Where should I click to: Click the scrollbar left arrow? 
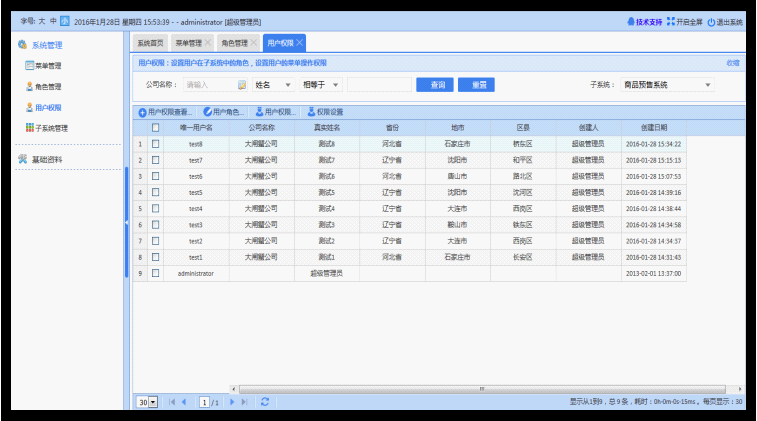pyautogui.click(x=234, y=389)
